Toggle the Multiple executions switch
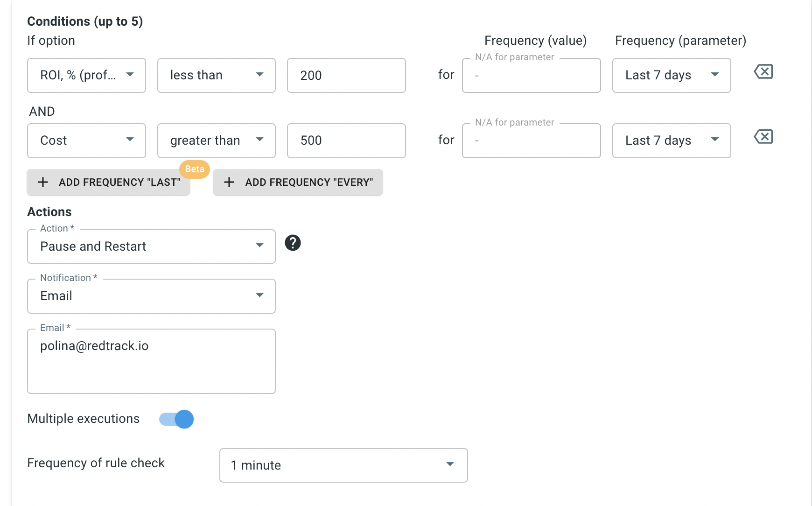The height and width of the screenshot is (506, 812). [x=177, y=419]
